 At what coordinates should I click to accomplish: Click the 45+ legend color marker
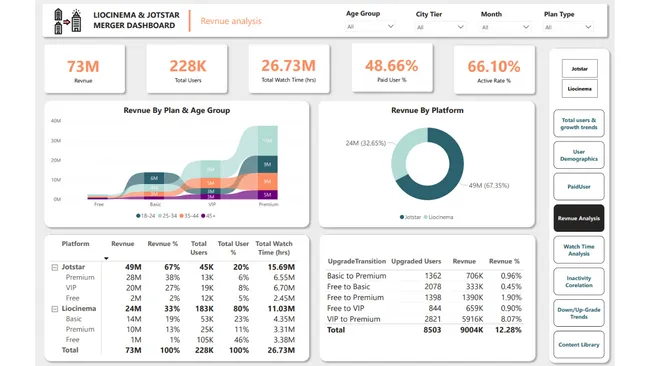click(x=203, y=216)
